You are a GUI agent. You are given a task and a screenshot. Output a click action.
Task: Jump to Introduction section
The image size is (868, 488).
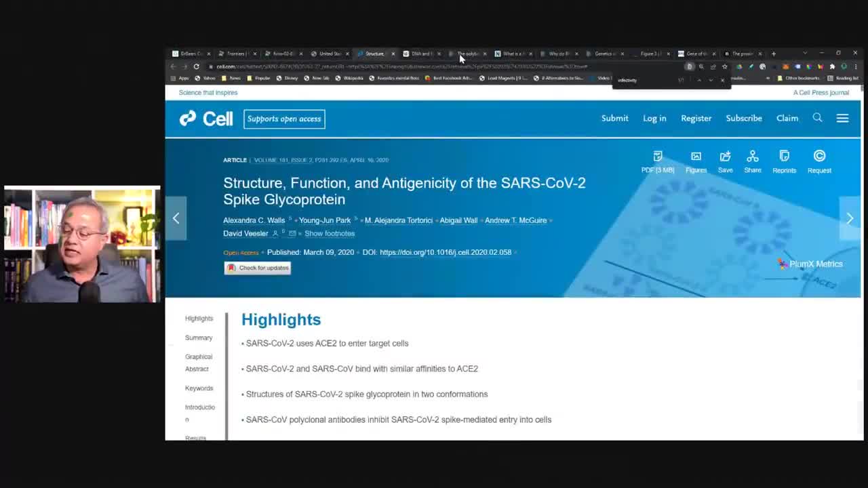click(200, 413)
